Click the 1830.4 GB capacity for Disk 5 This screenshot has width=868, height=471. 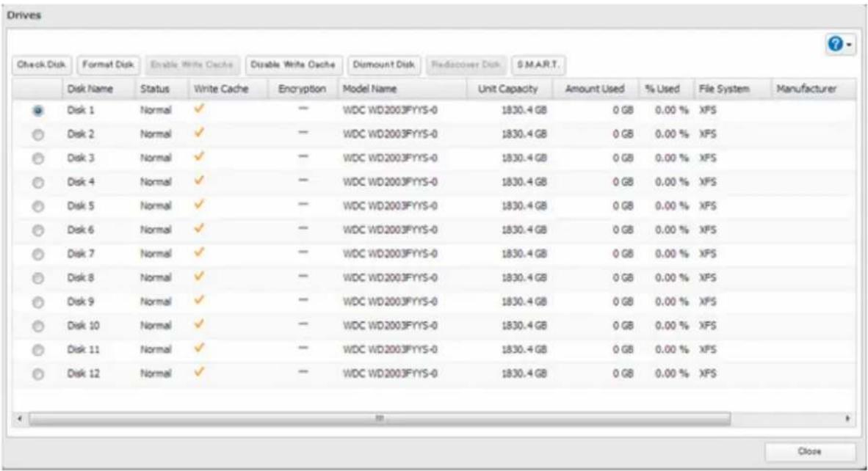(x=524, y=206)
